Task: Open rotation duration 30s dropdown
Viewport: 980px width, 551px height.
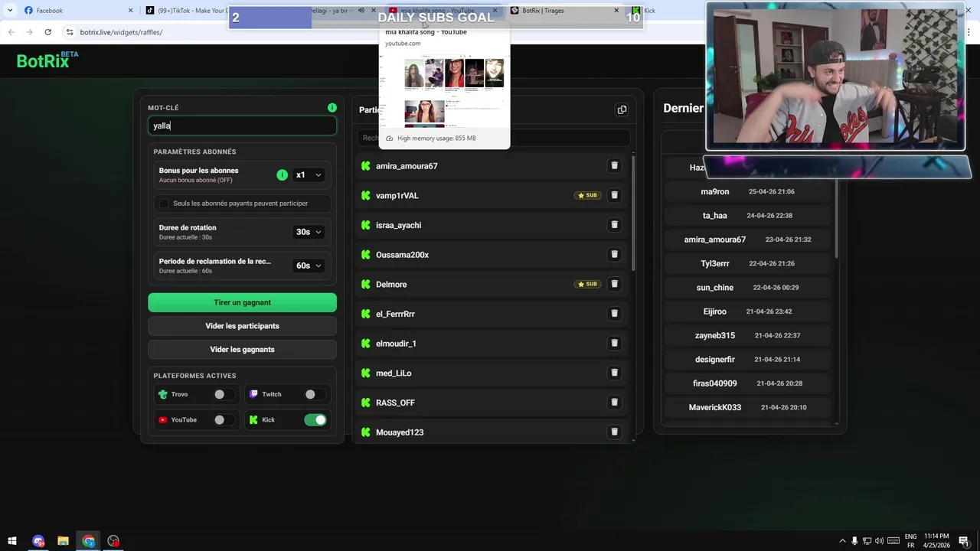Action: [309, 232]
